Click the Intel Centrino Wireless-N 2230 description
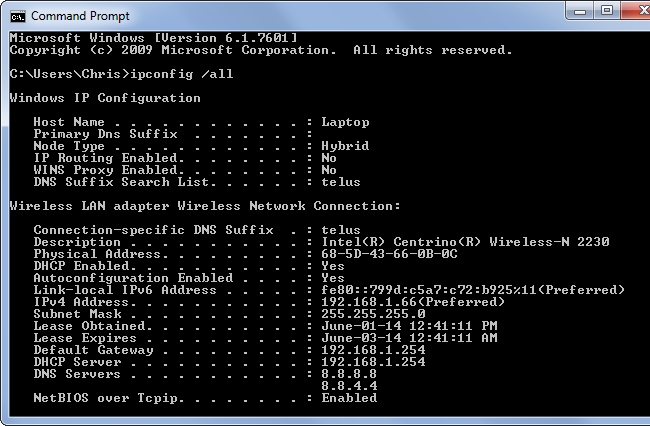This screenshot has width=650, height=426. [465, 242]
